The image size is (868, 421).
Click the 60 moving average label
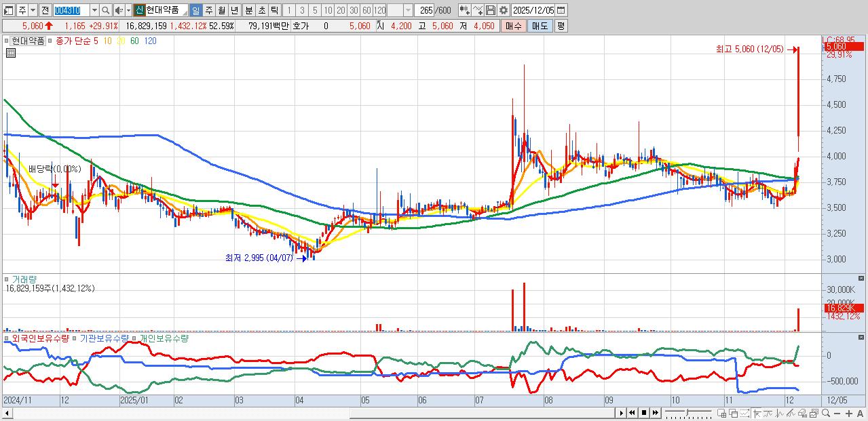tap(134, 41)
